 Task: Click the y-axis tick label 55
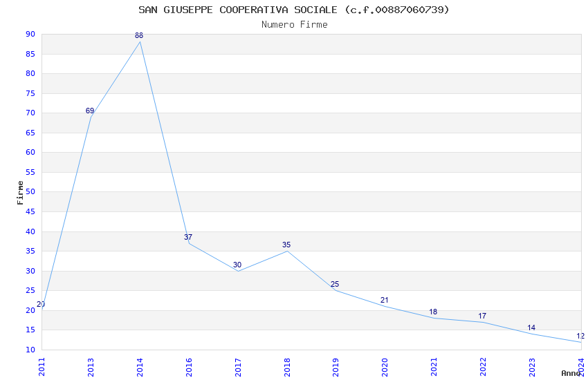tap(30, 172)
